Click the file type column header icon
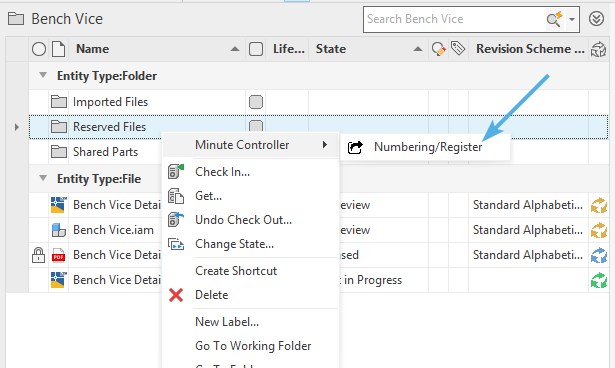 point(58,49)
